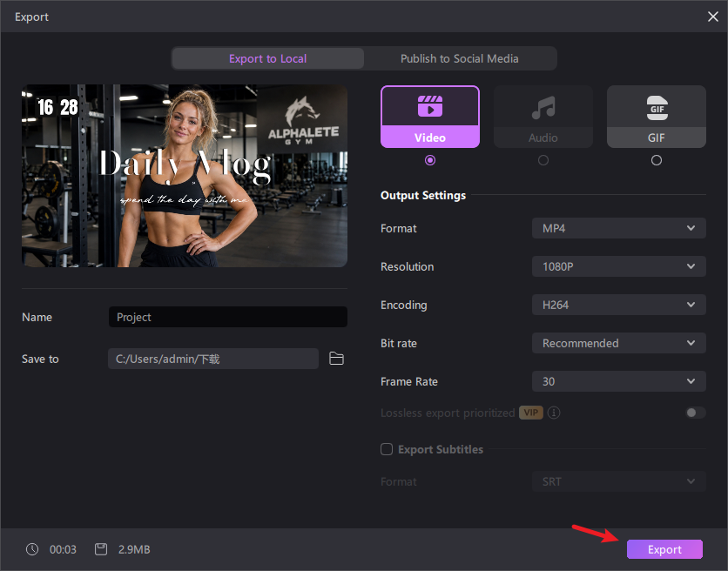Close the Export dialog
This screenshot has height=571, width=728.
[712, 17]
